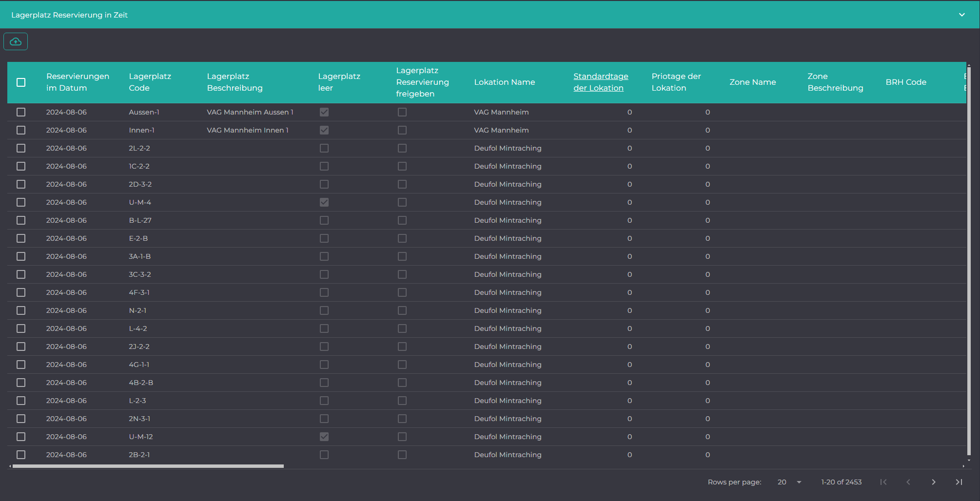Jump to the first page arrow
This screenshot has width=980, height=501.
tap(883, 482)
